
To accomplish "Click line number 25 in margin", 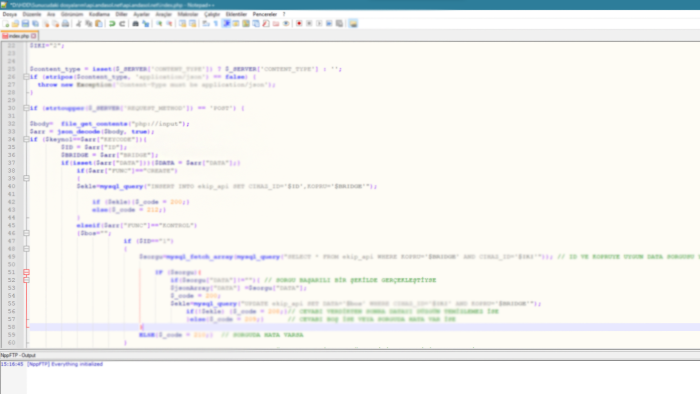I will tap(11, 69).
